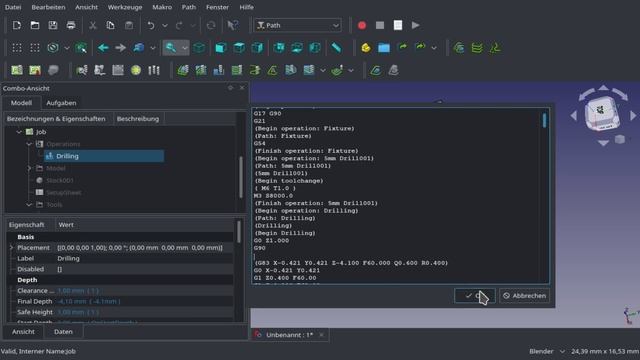Select the Stock001 tree item

(x=60, y=180)
